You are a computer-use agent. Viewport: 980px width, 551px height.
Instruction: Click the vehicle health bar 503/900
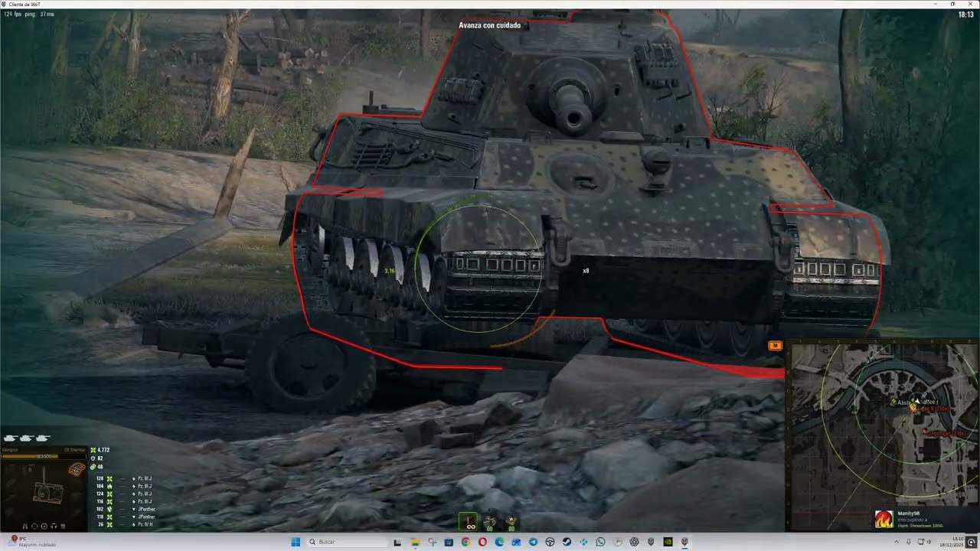(x=44, y=456)
